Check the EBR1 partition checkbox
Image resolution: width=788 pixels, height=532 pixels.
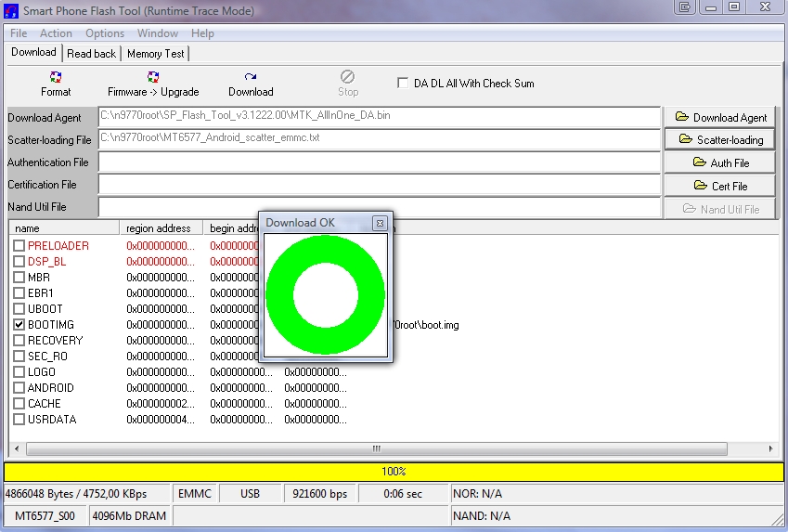[x=19, y=293]
